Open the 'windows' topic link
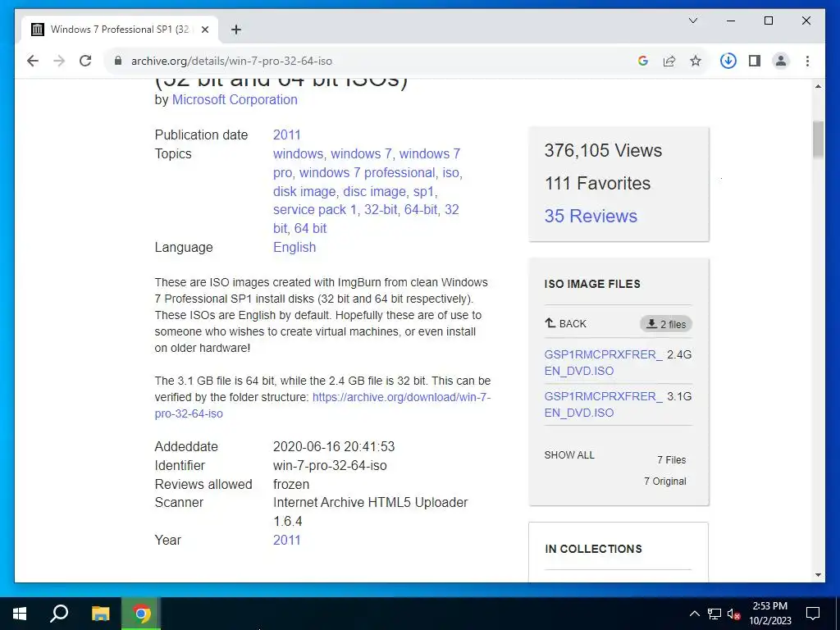 [x=298, y=153]
